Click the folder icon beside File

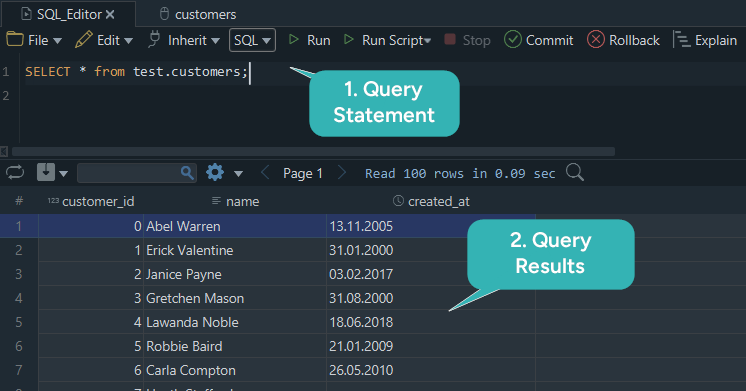15,39
